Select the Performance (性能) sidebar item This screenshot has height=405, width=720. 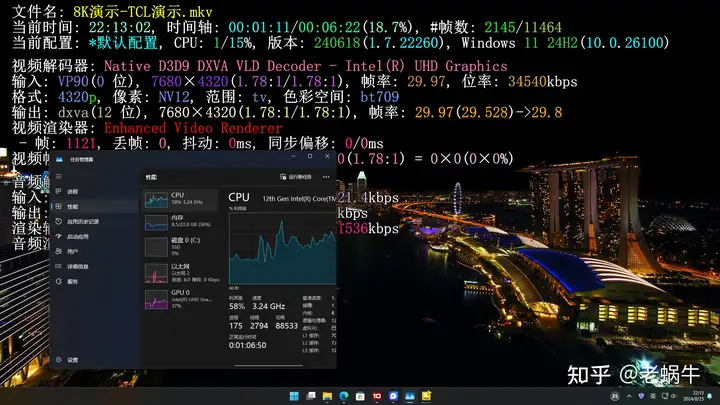click(94, 207)
